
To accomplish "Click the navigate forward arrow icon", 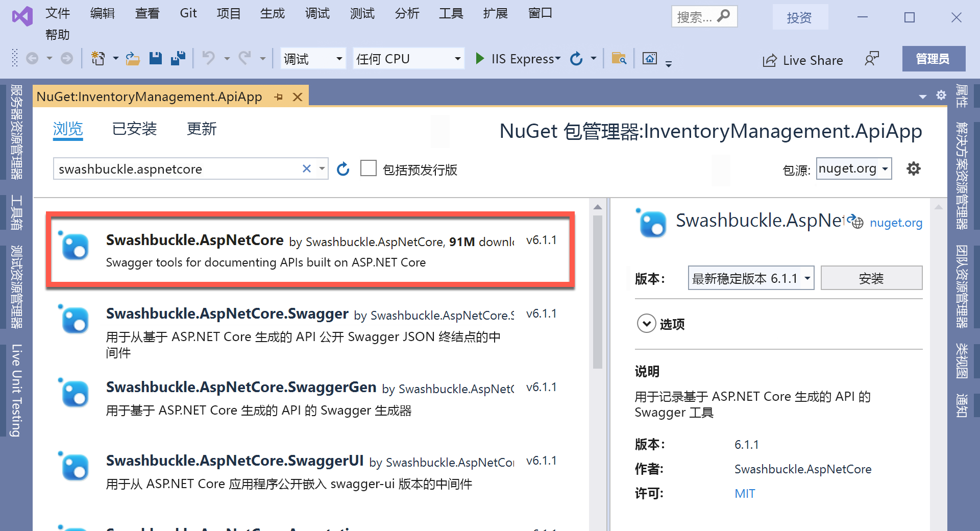I will click(x=67, y=59).
